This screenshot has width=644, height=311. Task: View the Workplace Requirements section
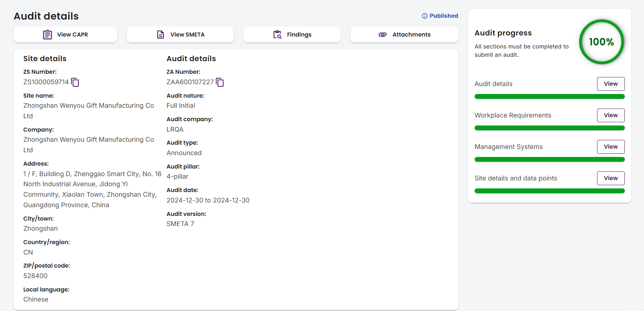[610, 115]
